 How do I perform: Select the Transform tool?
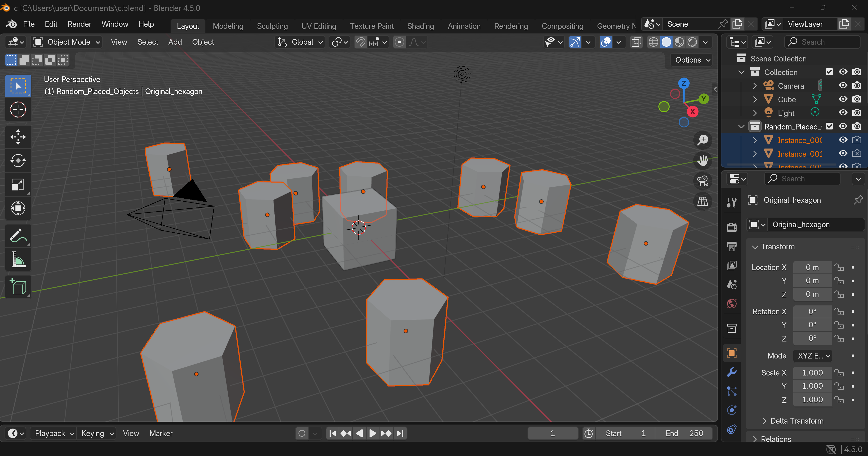18,208
